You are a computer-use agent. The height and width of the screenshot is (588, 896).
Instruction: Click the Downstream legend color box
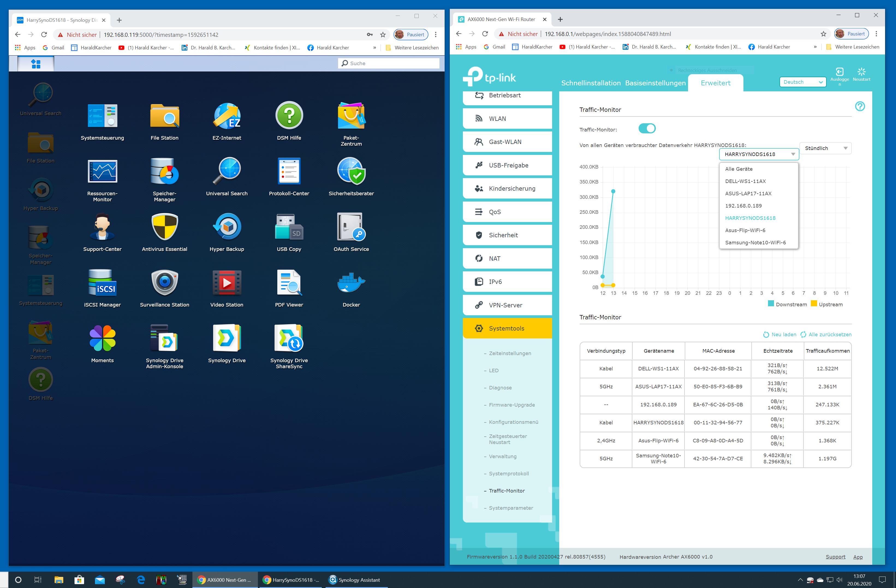(x=771, y=304)
